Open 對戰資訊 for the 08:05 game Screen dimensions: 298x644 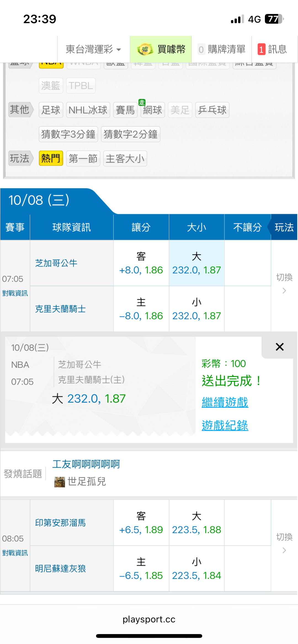point(15,553)
